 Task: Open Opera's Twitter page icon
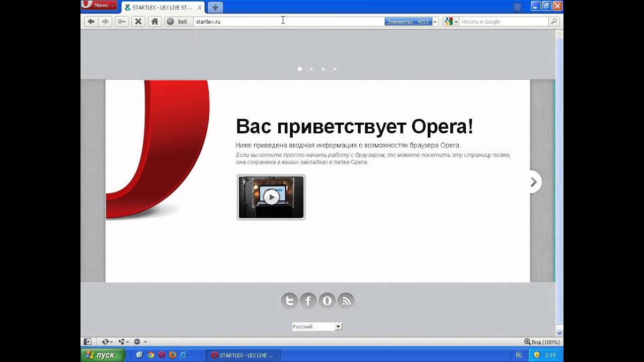[289, 301]
